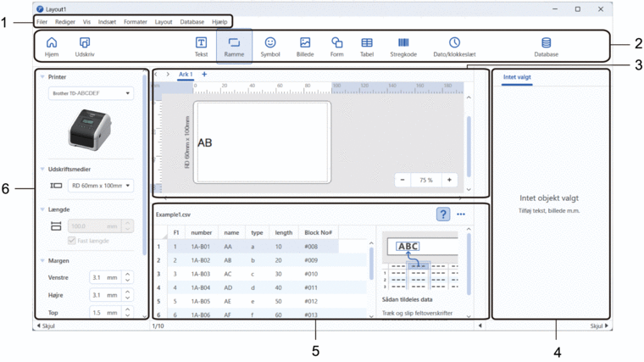Image resolution: width=644 pixels, height=362 pixels.
Task: Hide the right panel with Skjul
Action: [599, 326]
